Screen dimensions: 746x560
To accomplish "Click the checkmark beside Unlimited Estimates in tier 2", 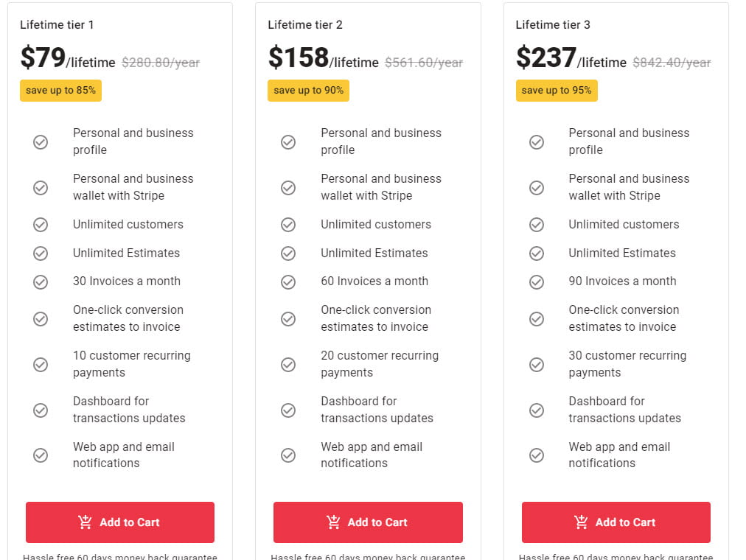I will coord(288,253).
